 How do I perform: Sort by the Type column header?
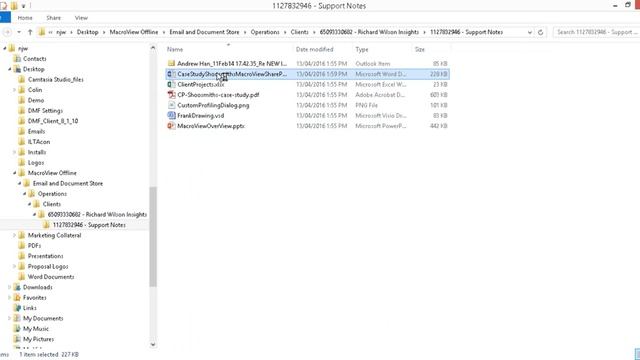tap(362, 49)
